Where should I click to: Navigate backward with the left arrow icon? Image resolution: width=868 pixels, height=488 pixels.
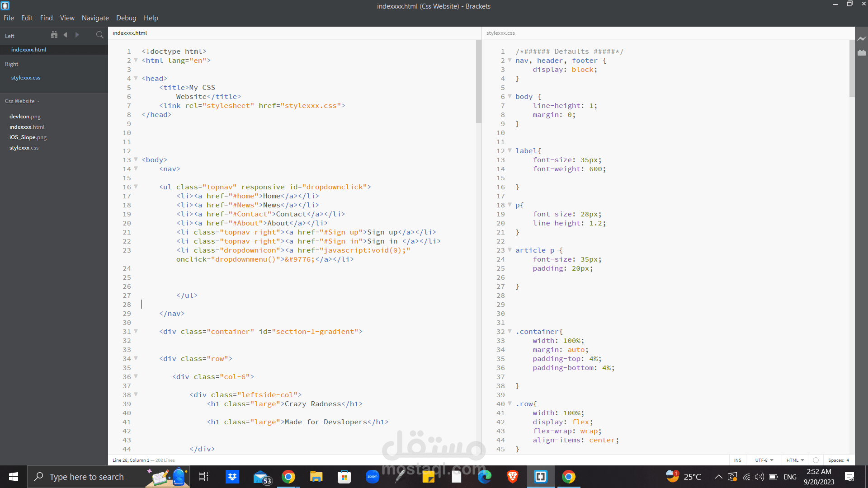66,35
